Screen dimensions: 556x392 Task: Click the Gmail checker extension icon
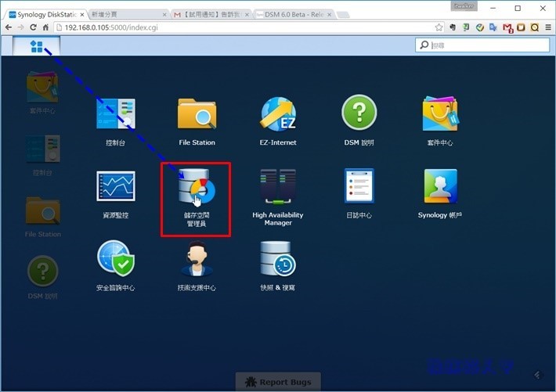point(507,27)
